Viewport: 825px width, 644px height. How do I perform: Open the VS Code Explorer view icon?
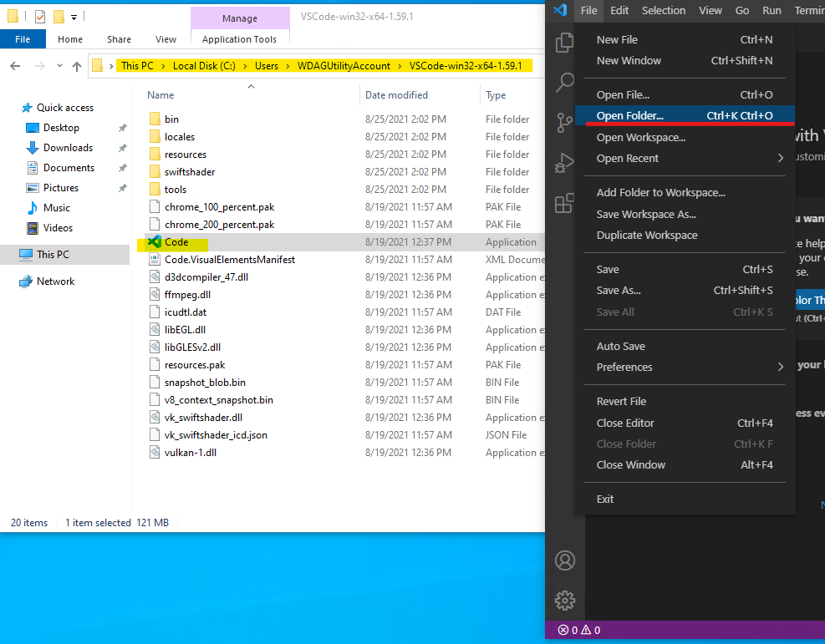(x=564, y=43)
